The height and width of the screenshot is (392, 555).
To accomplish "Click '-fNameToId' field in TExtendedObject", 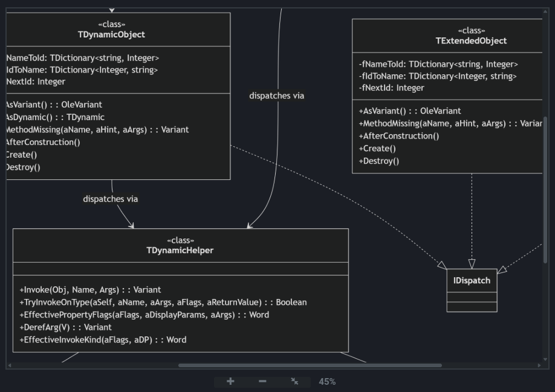I will click(x=438, y=65).
